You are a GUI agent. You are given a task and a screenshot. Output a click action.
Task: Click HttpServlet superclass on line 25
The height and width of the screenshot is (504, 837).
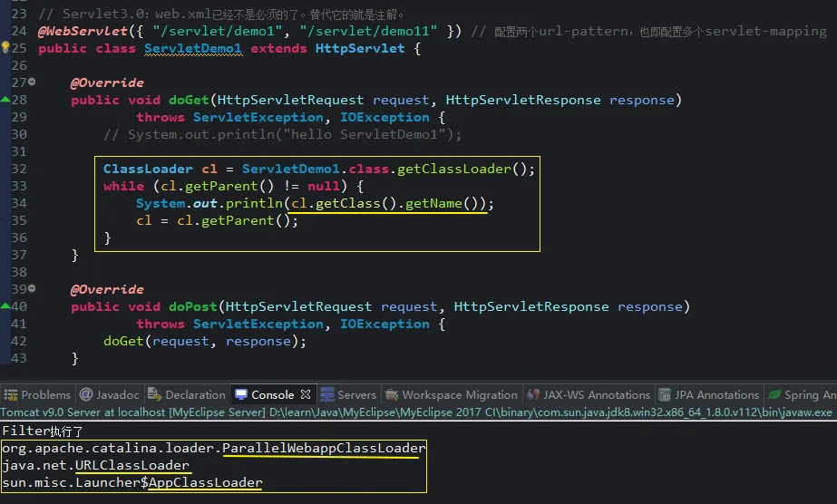360,49
